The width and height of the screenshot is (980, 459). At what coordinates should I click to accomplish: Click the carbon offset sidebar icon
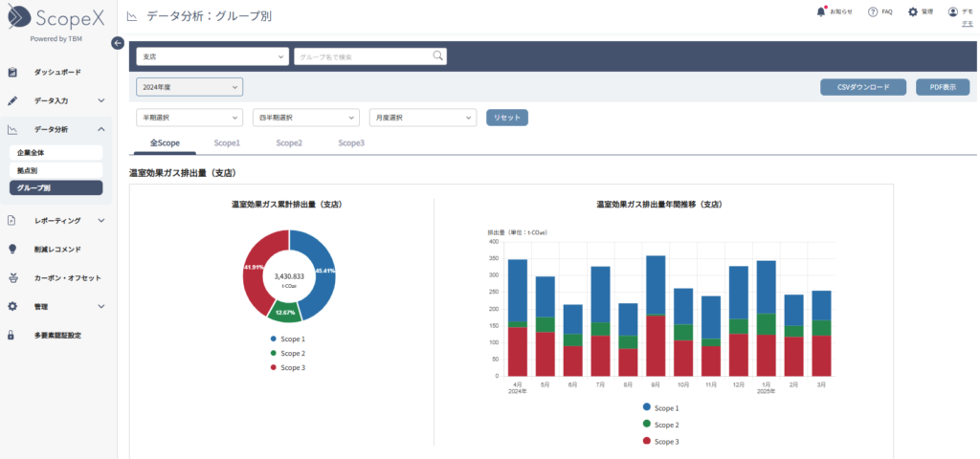[x=12, y=278]
